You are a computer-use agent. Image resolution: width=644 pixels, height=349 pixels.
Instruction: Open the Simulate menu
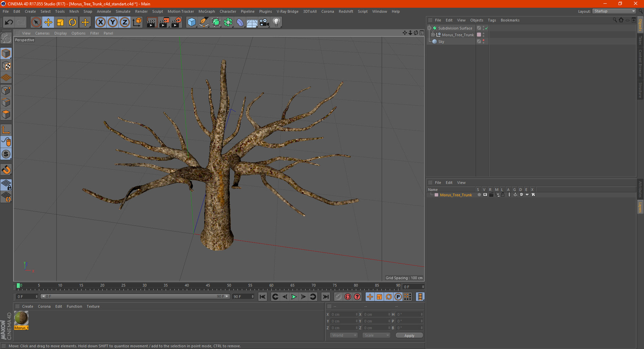pos(123,11)
